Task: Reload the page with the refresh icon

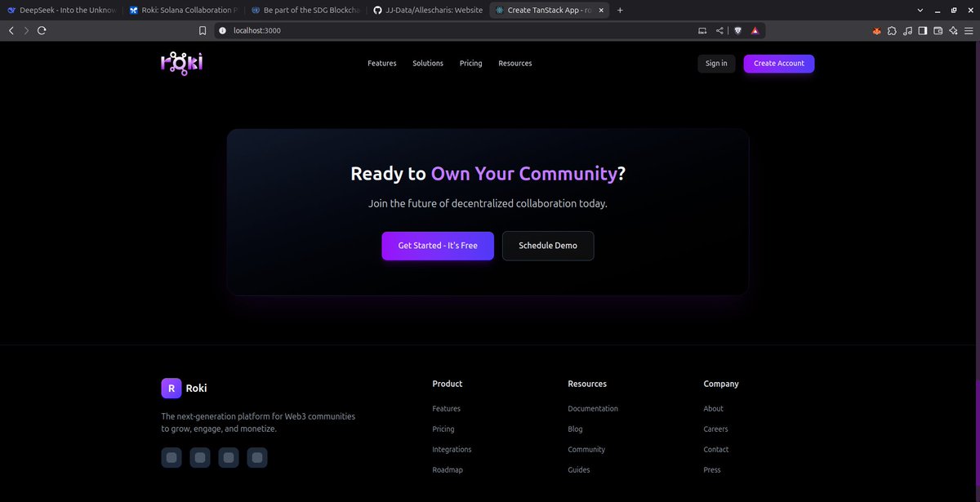Action: point(42,30)
